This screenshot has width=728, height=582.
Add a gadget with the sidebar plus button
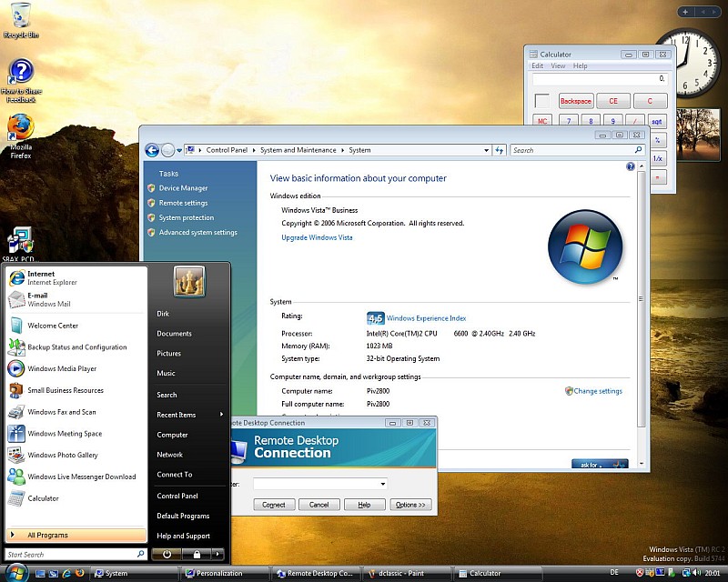pos(685,12)
